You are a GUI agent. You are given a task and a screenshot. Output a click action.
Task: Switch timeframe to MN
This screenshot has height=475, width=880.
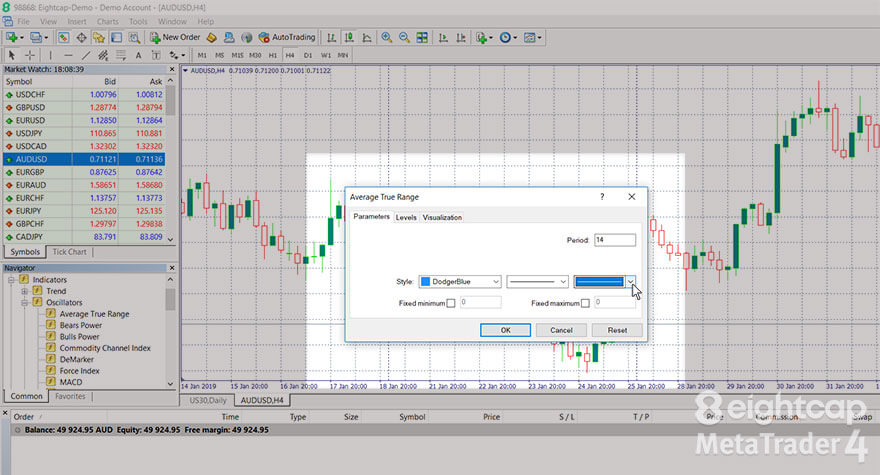point(343,55)
